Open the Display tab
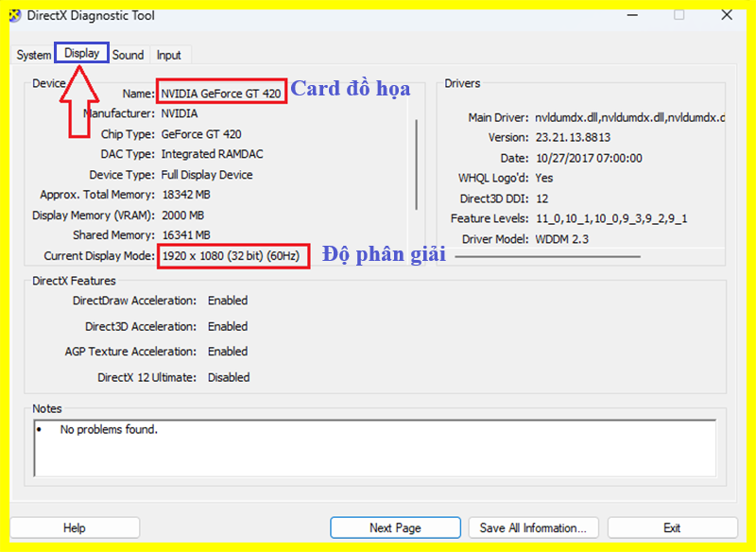The width and height of the screenshot is (756, 552). tap(81, 53)
